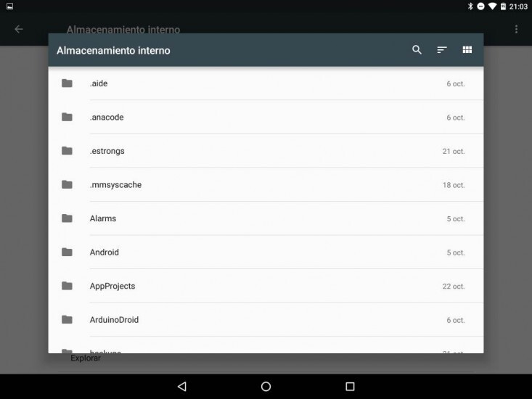Tap the Android back triangle button
This screenshot has height=399, width=532.
click(x=182, y=387)
